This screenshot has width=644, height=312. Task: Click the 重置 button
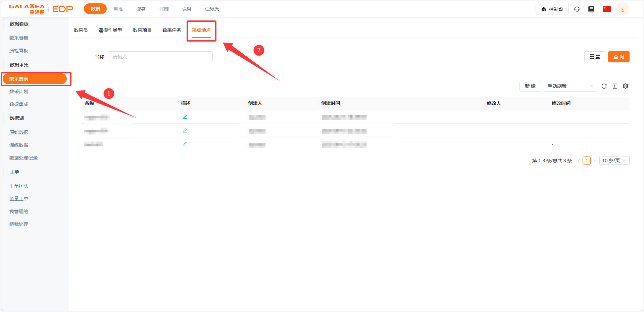pyautogui.click(x=595, y=57)
